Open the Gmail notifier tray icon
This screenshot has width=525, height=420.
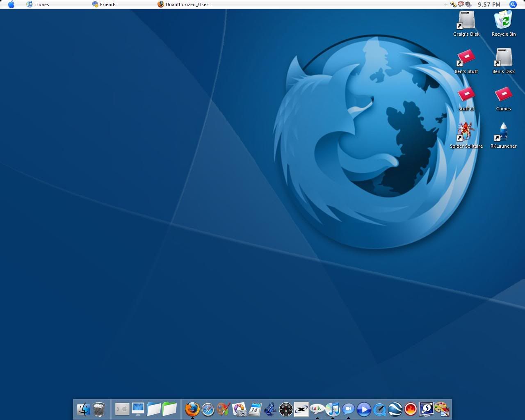tap(461, 5)
